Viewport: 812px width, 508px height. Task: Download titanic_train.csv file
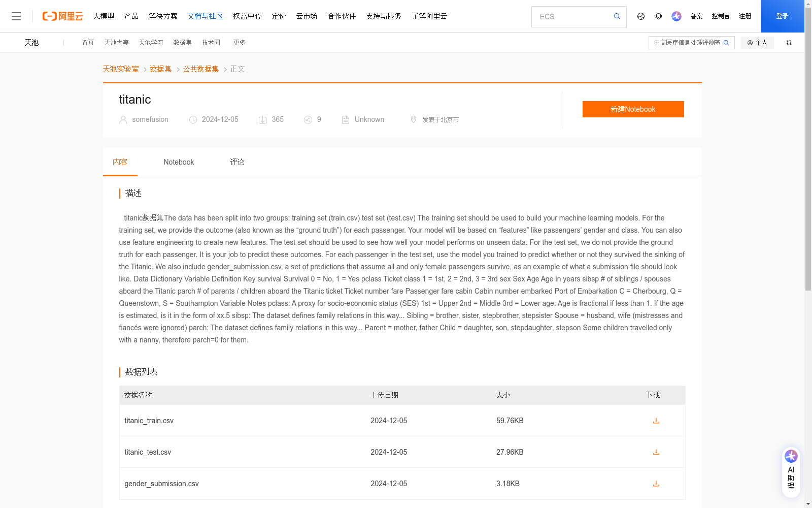(x=656, y=421)
